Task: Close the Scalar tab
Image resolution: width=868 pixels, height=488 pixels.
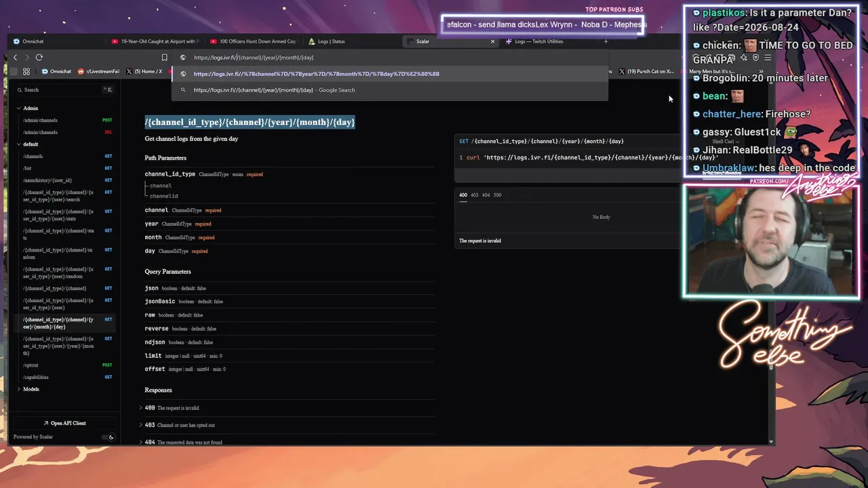Action: (x=493, y=41)
